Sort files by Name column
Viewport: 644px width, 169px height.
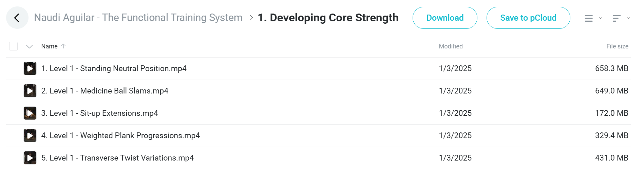(x=50, y=46)
